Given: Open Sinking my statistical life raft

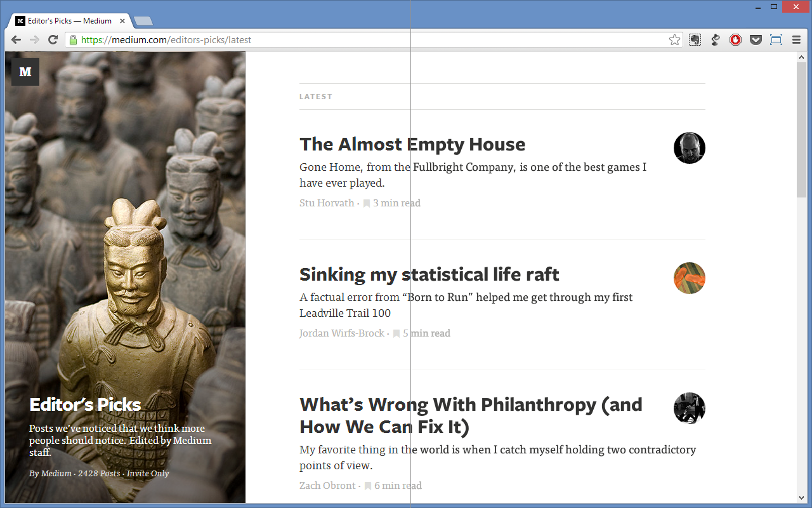Looking at the screenshot, I should point(429,274).
